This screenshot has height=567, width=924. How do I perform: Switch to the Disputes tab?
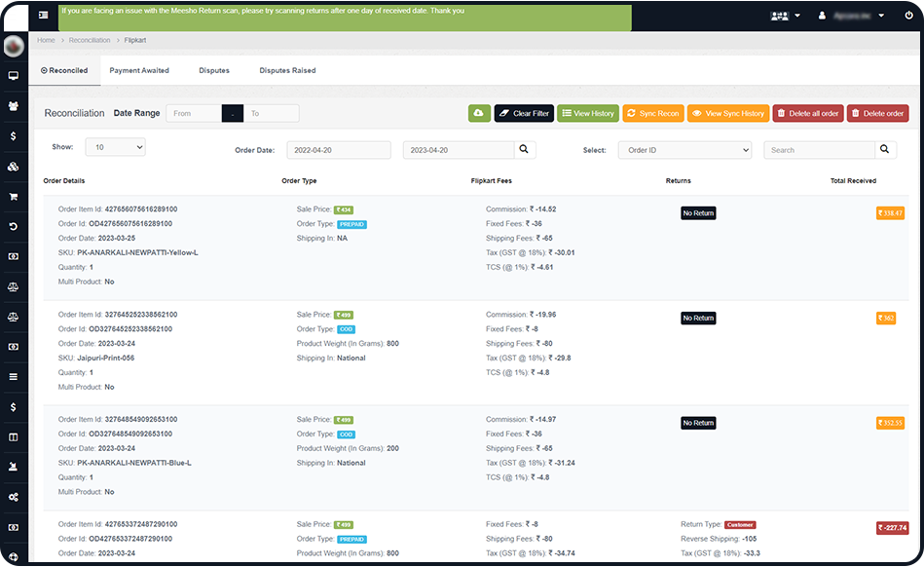(214, 71)
